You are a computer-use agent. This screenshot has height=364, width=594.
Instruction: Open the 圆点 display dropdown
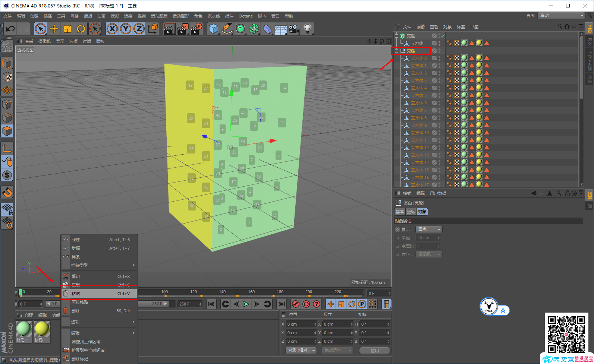pyautogui.click(x=429, y=230)
